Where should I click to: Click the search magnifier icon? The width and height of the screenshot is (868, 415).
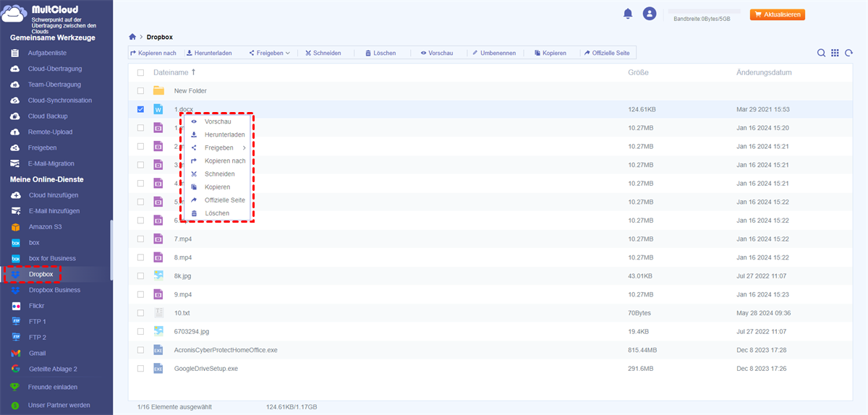click(x=821, y=53)
